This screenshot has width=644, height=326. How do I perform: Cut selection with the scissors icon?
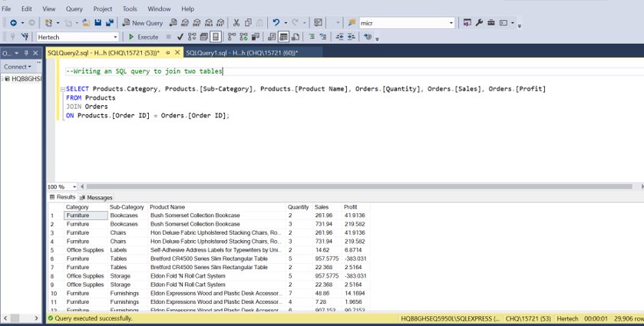pos(236,23)
